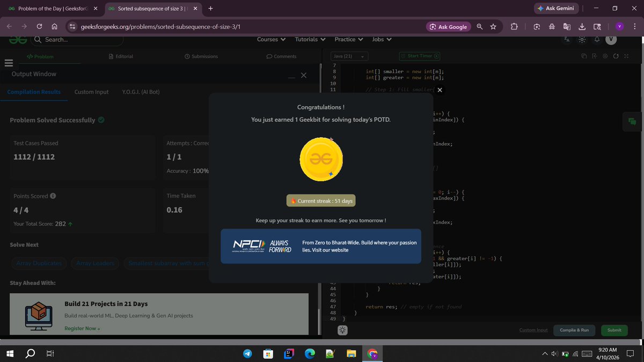This screenshot has width=644, height=362.
Task: Open Telegram from the taskbar
Action: coord(247,353)
